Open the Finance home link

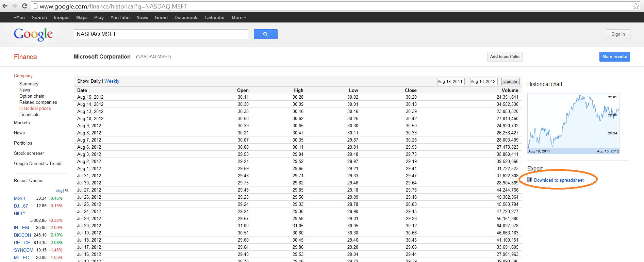click(x=26, y=57)
